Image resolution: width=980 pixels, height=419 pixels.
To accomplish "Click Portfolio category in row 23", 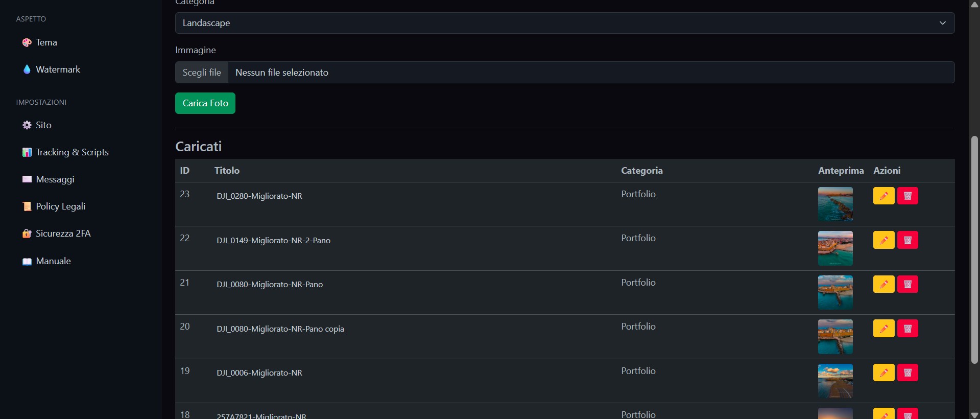I will 638,194.
